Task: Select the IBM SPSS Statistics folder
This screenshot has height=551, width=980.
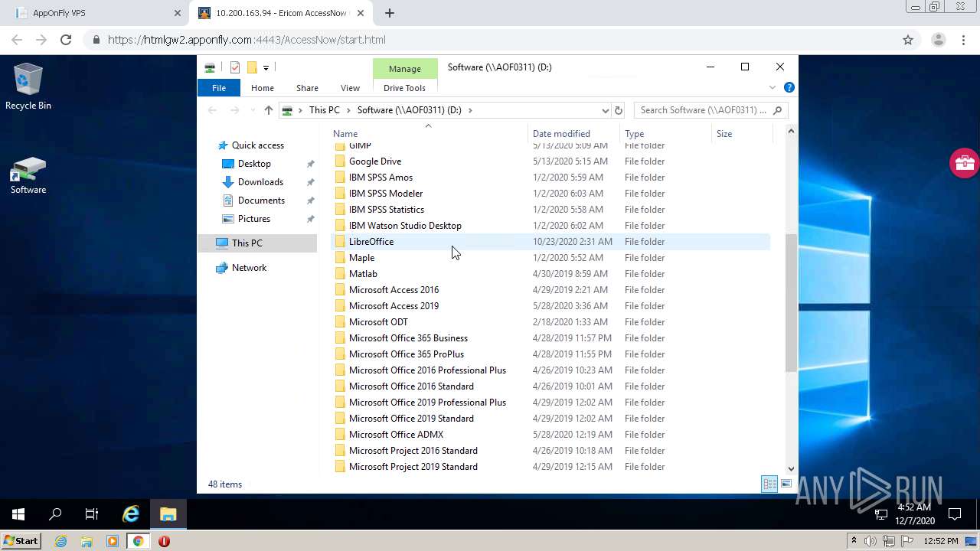Action: tap(386, 210)
